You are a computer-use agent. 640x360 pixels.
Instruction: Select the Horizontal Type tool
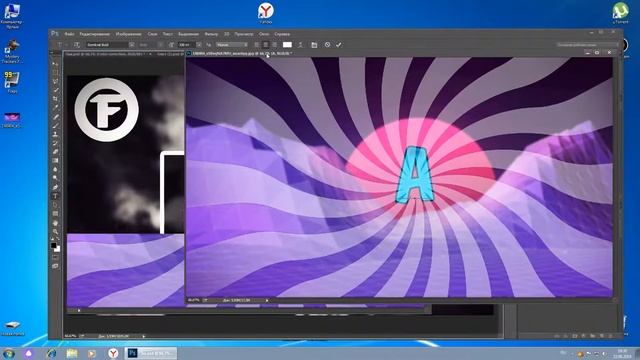tap(55, 196)
